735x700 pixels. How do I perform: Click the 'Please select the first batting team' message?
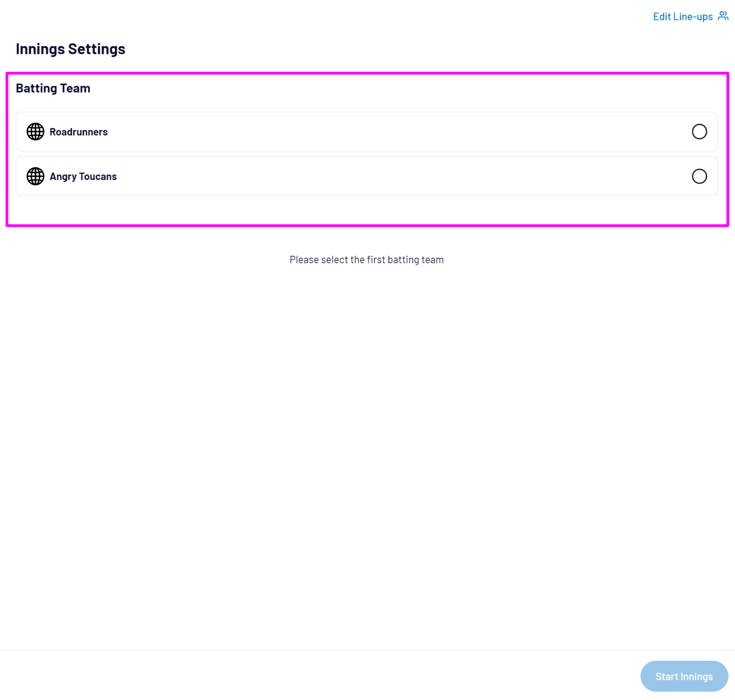click(366, 260)
